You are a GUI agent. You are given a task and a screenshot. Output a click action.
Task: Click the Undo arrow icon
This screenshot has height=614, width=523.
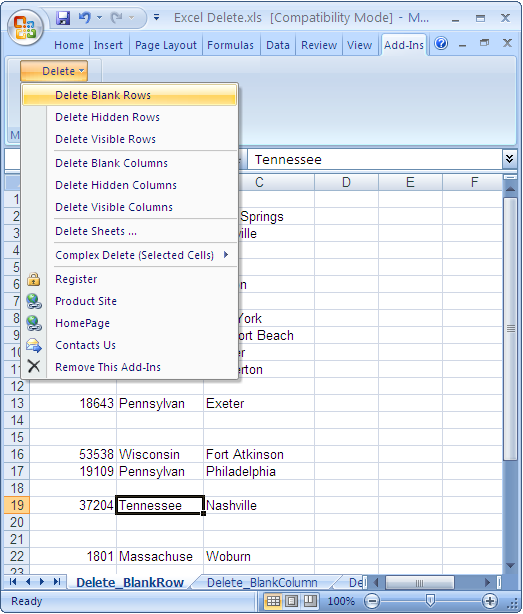click(84, 18)
